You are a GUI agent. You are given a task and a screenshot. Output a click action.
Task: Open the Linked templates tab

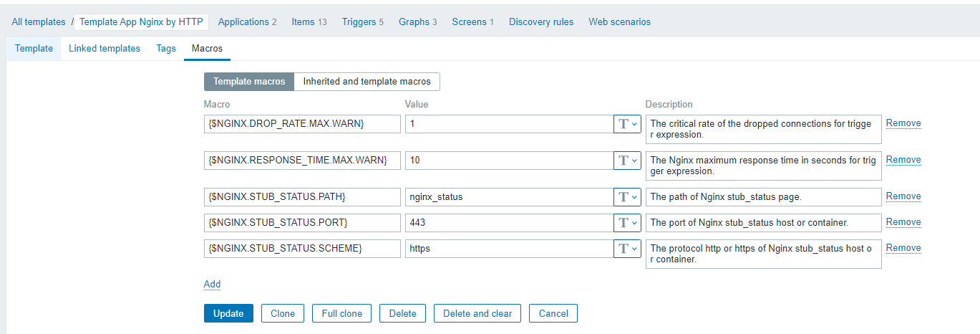click(105, 49)
